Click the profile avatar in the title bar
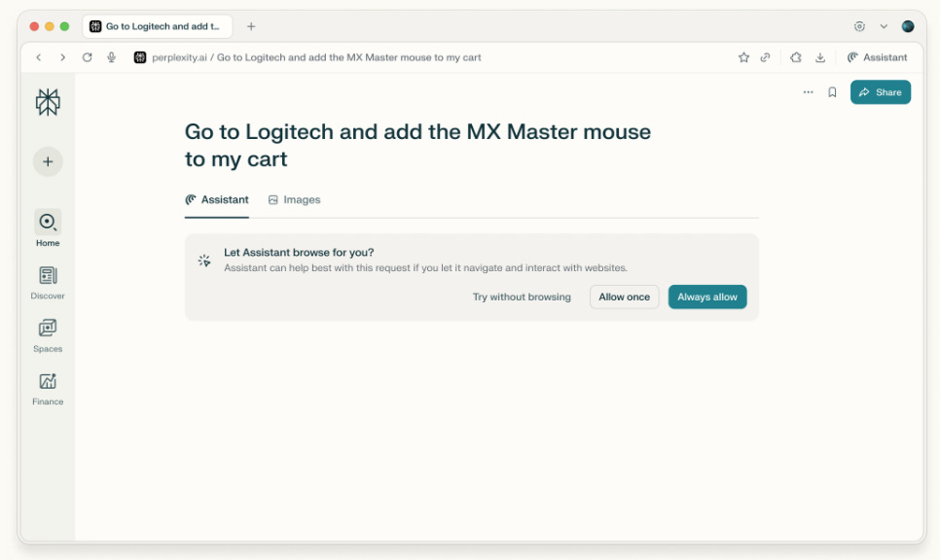This screenshot has width=940, height=560. click(908, 26)
